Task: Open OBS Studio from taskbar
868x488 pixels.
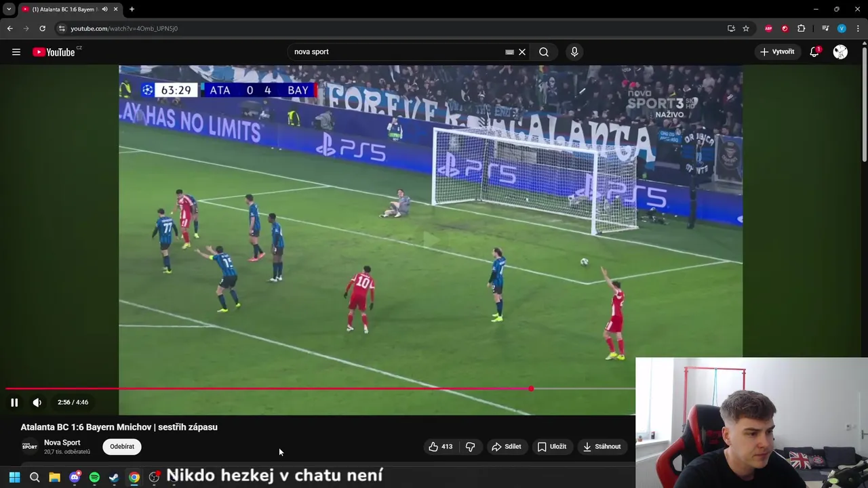Action: (x=154, y=477)
